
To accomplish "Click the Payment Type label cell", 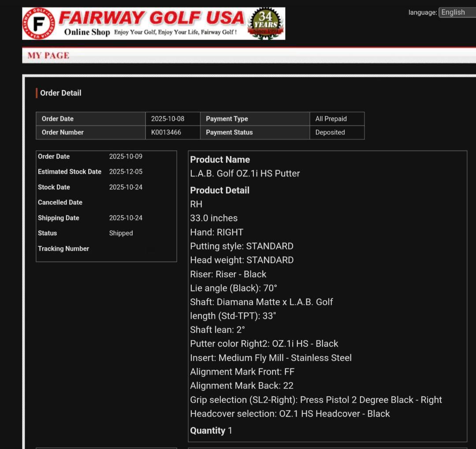I will click(x=255, y=119).
